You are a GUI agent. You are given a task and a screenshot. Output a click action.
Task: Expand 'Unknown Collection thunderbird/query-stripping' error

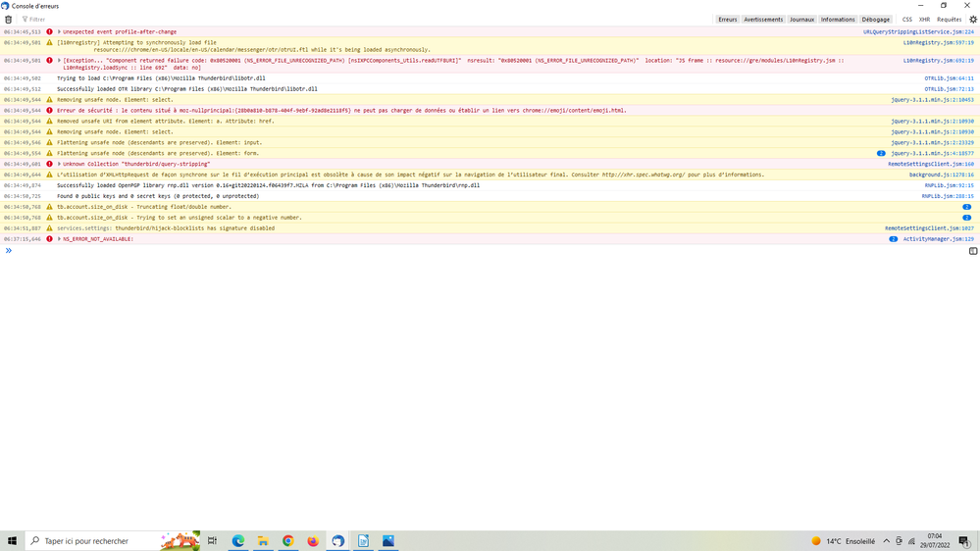coord(60,164)
